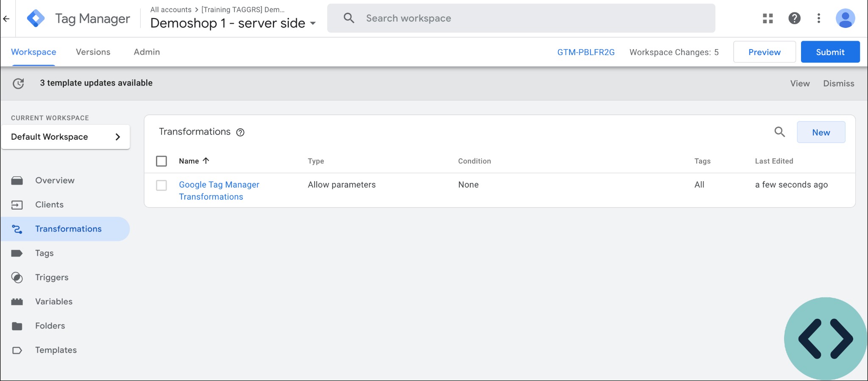868x381 pixels.
Task: Click the 'None' condition cell
Action: pyautogui.click(x=468, y=185)
